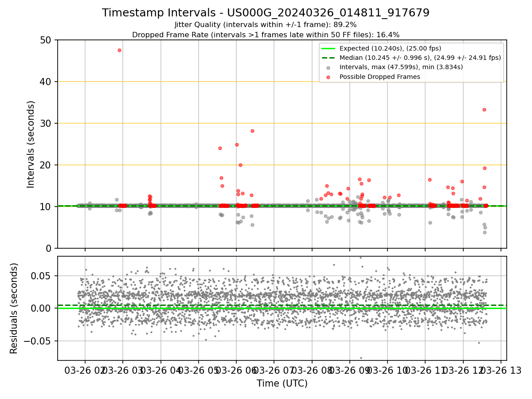Screen dimensions: 532x399
Task: Click the solid green Expected line sample in legend
Action: [329, 49]
